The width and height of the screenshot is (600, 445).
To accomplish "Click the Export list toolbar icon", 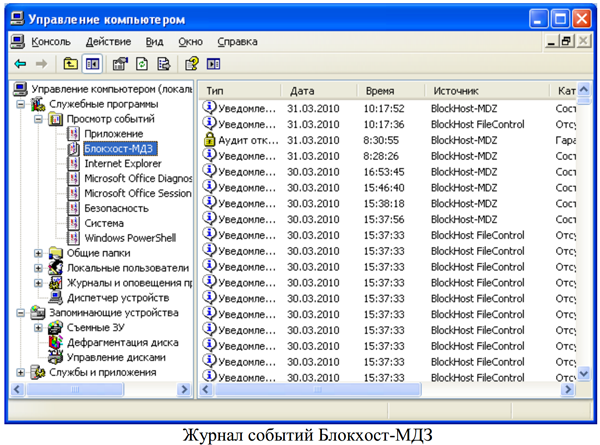I will click(x=164, y=64).
